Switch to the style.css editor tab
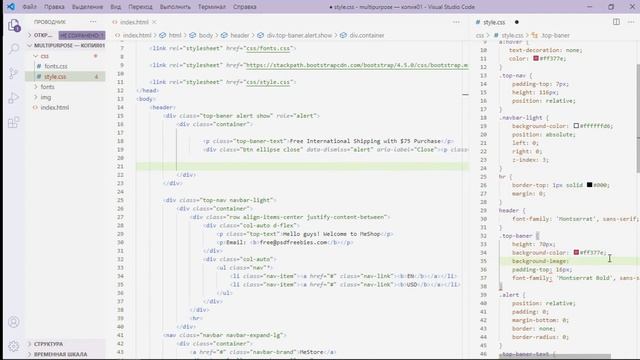The height and width of the screenshot is (360, 640). (x=494, y=22)
